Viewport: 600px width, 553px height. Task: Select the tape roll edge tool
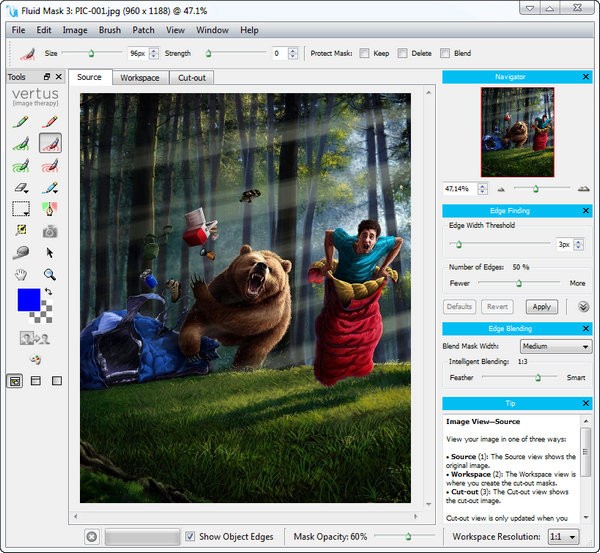pos(21,253)
